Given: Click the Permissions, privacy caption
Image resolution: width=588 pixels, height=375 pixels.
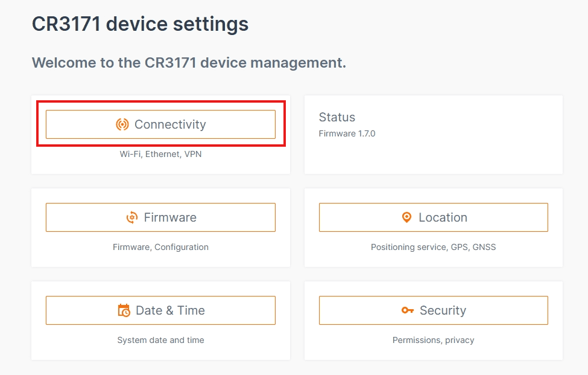Looking at the screenshot, I should point(434,340).
